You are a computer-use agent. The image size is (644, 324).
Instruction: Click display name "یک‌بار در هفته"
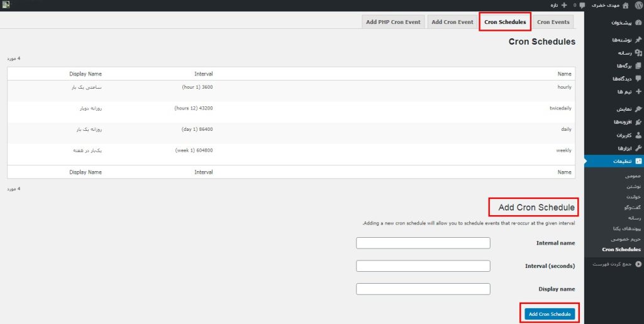pyautogui.click(x=87, y=150)
